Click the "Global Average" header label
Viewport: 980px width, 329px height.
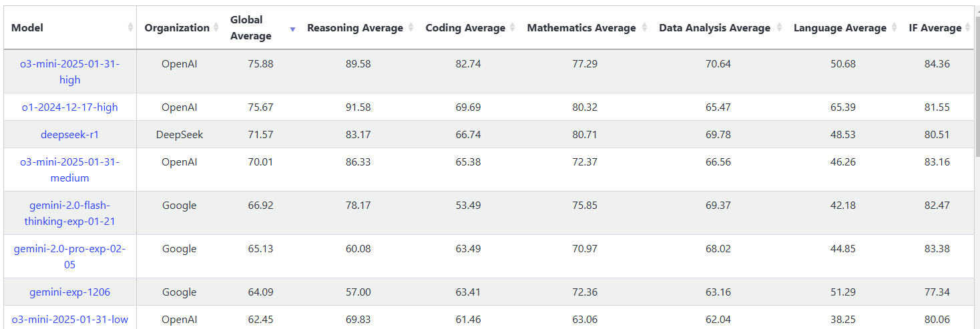251,28
